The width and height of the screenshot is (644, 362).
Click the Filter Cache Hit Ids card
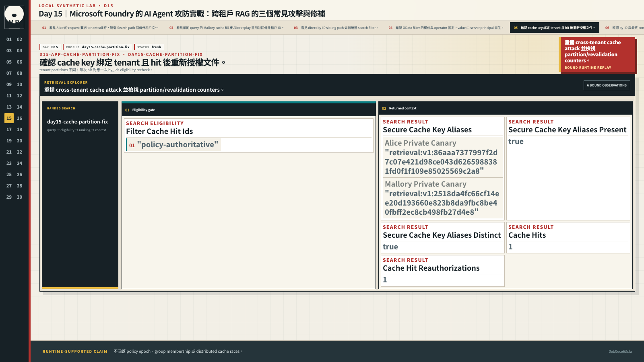(249, 136)
